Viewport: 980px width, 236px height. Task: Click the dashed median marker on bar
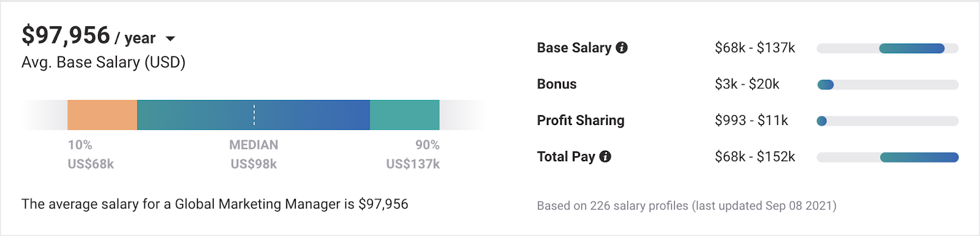pyautogui.click(x=254, y=115)
